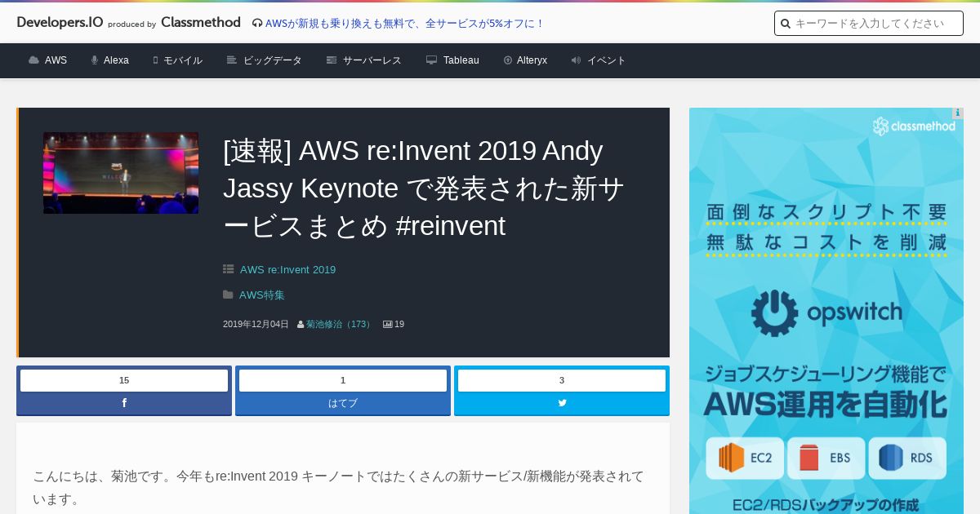Click the classmethod logo inside the ad

[x=914, y=126]
